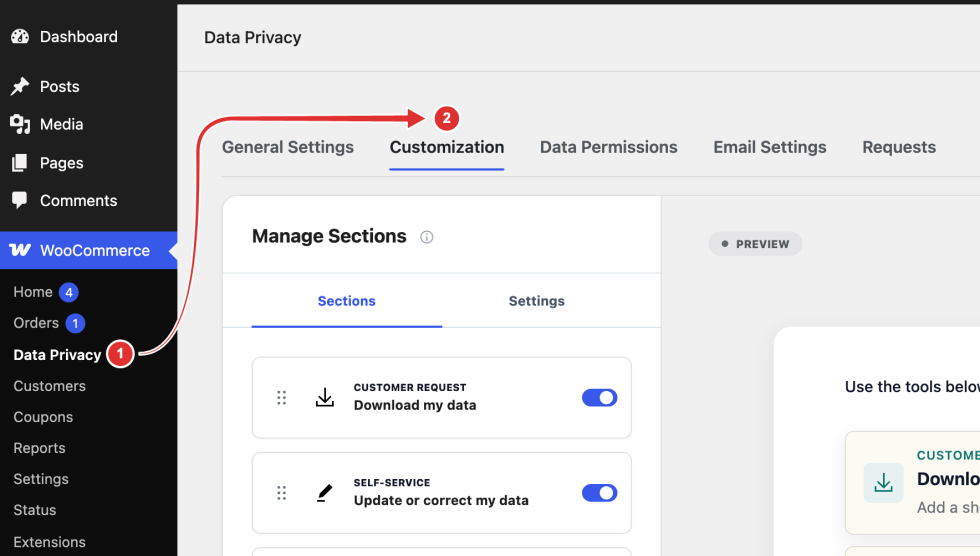Click the PREVIEW badge

[x=755, y=244]
